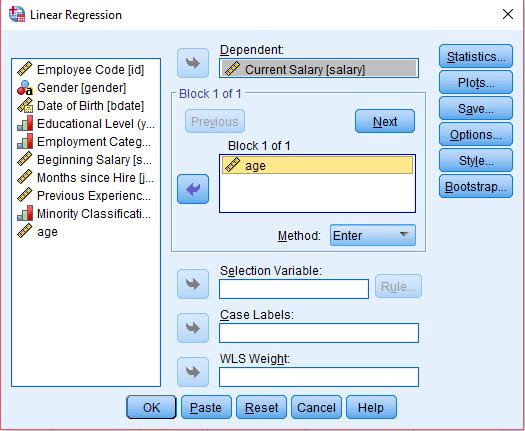525x431 pixels.
Task: Click the blue arrow to remove age from block
Action: (x=193, y=189)
